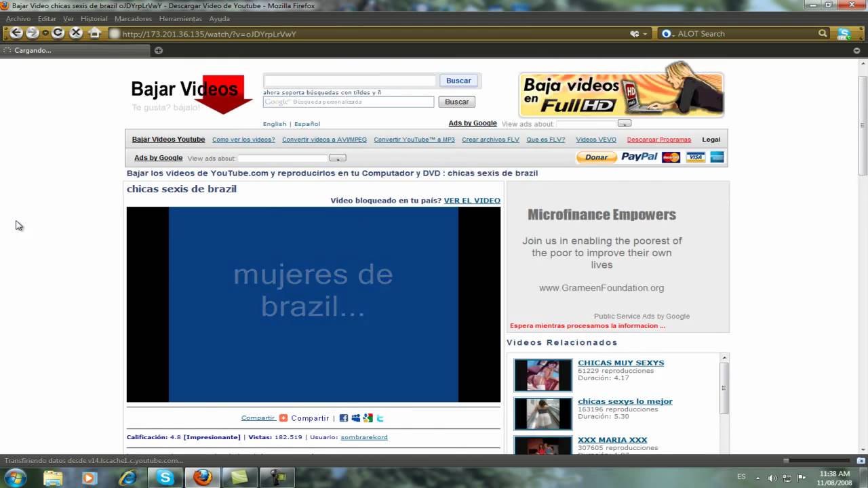Viewport: 868px width, 488px height.
Task: Go forward with the forward arrow button
Action: click(x=32, y=33)
